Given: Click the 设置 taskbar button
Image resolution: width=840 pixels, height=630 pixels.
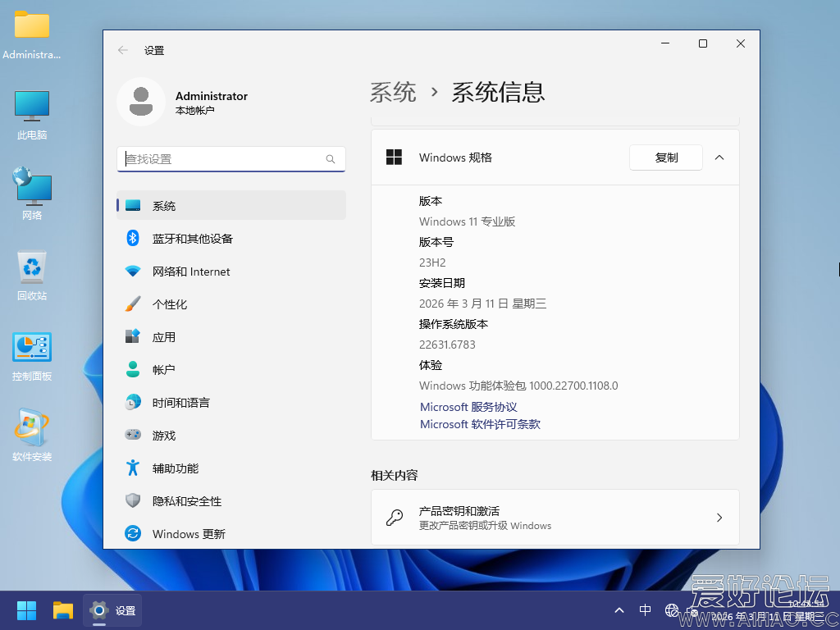Looking at the screenshot, I should 112,610.
